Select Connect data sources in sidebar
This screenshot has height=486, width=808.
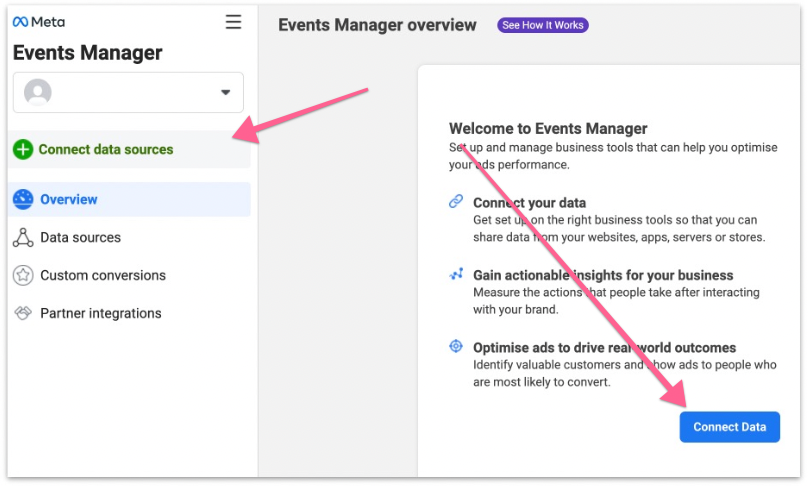coord(106,150)
